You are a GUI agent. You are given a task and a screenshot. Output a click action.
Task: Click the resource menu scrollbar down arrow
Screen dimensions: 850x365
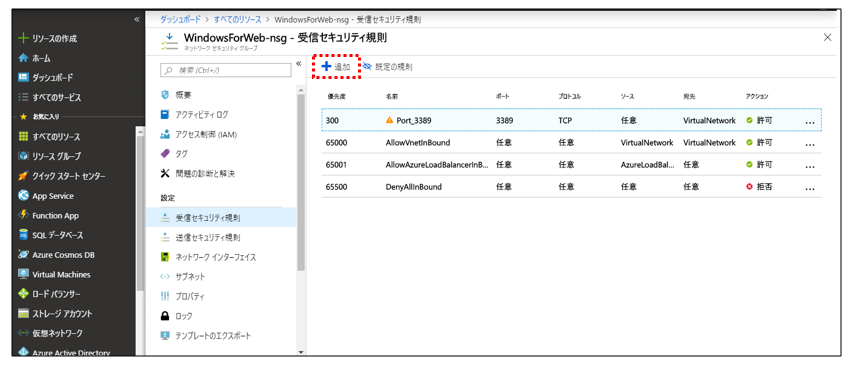click(301, 352)
